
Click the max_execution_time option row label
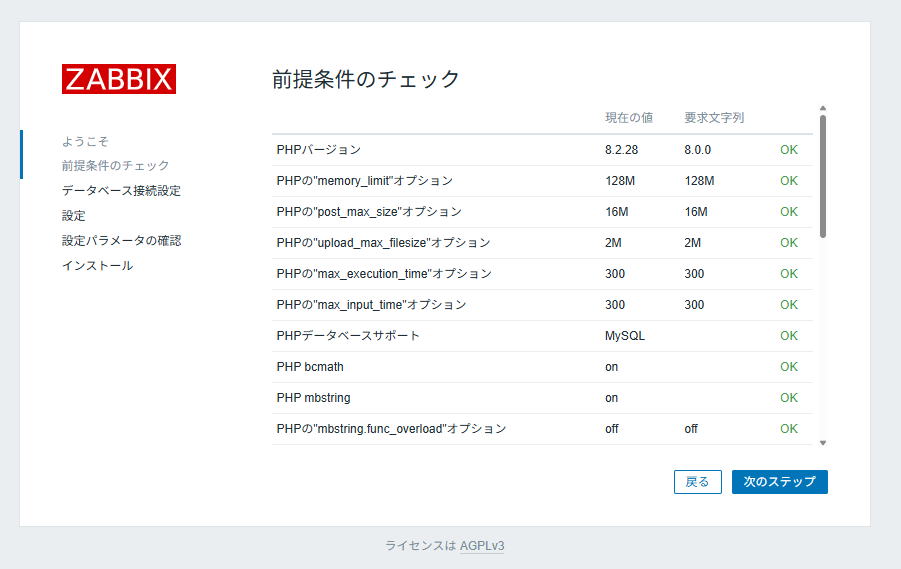(x=384, y=274)
